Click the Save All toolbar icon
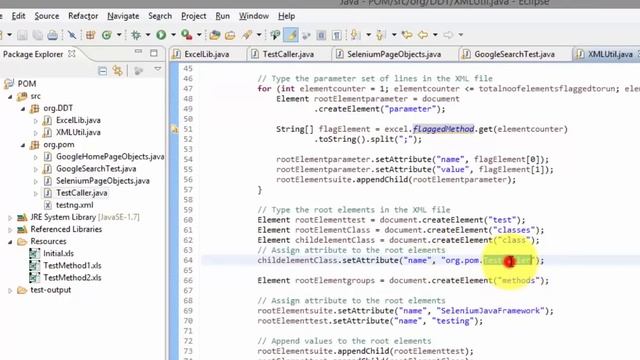Screen dimensions: 640x360 [38, 35]
